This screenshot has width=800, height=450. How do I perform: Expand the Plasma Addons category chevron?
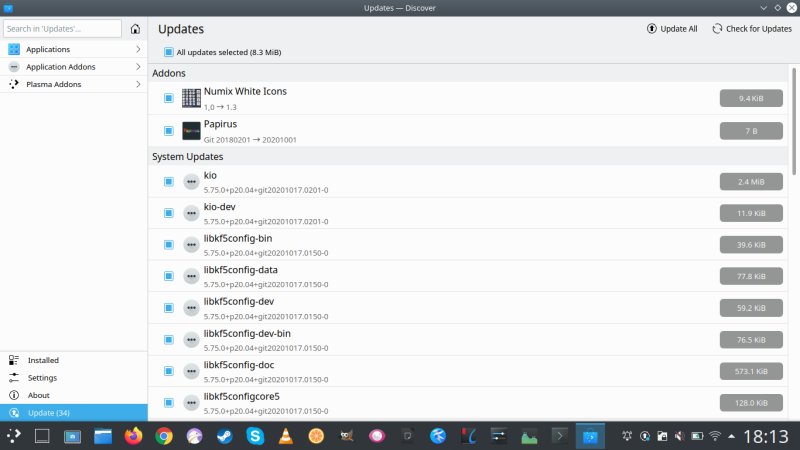tap(138, 84)
